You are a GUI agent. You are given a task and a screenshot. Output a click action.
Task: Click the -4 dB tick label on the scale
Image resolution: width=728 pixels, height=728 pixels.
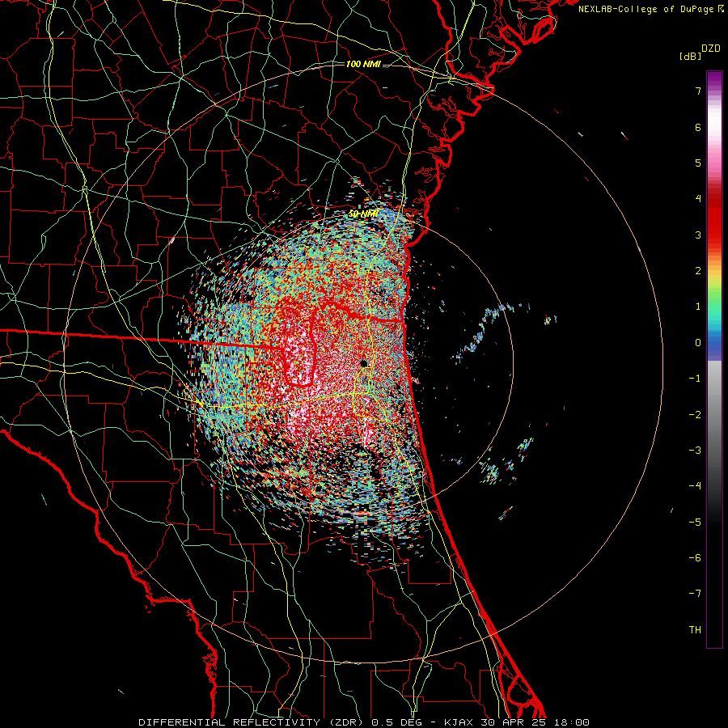click(x=695, y=486)
